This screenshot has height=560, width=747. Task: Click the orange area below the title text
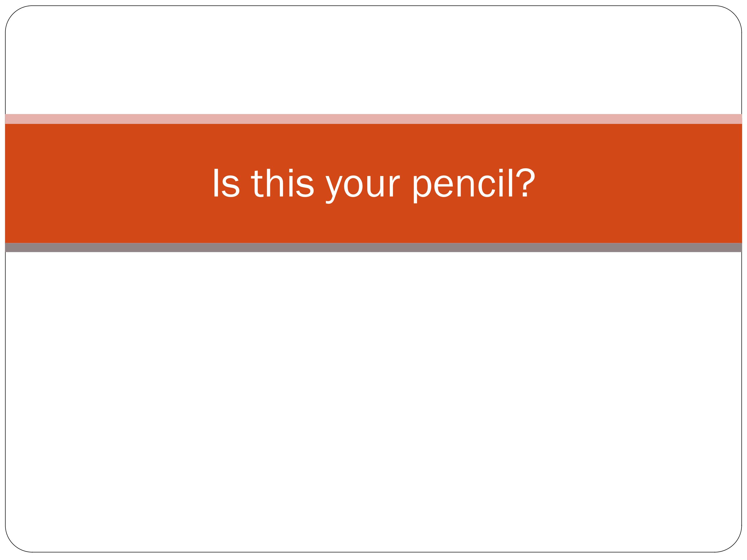coord(374,225)
